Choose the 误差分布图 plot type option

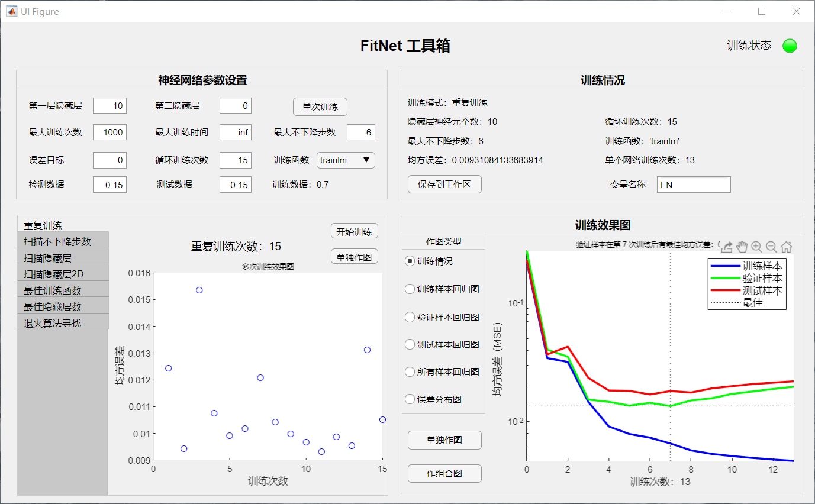410,399
